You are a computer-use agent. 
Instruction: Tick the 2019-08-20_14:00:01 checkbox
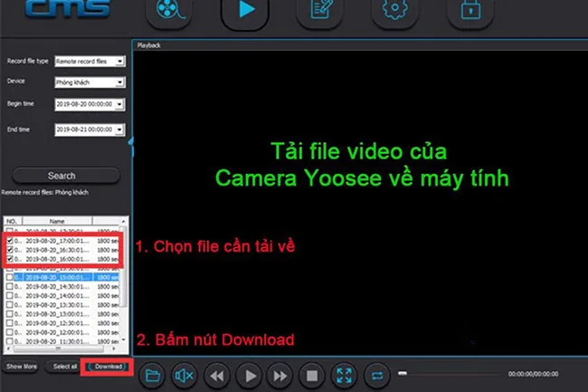coord(10,296)
